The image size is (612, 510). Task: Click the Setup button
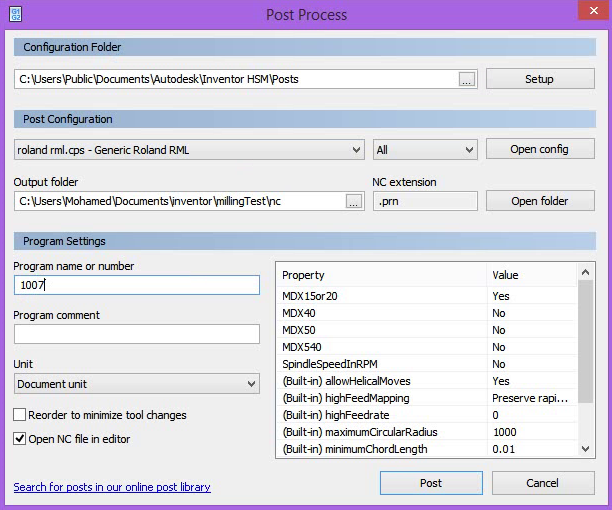coord(540,79)
